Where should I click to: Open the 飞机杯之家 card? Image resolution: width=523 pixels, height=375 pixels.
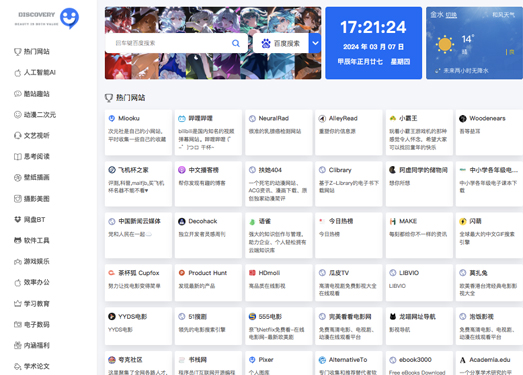tap(138, 184)
